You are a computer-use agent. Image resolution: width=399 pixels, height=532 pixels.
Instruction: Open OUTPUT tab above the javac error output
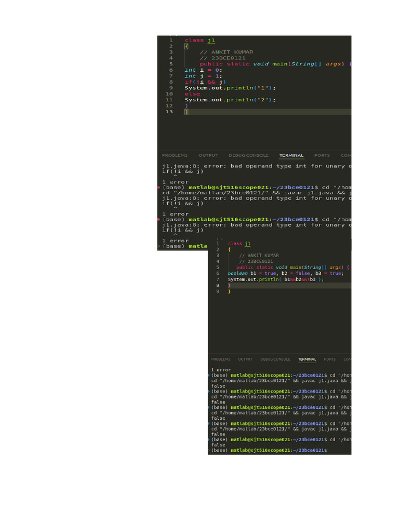click(x=208, y=155)
